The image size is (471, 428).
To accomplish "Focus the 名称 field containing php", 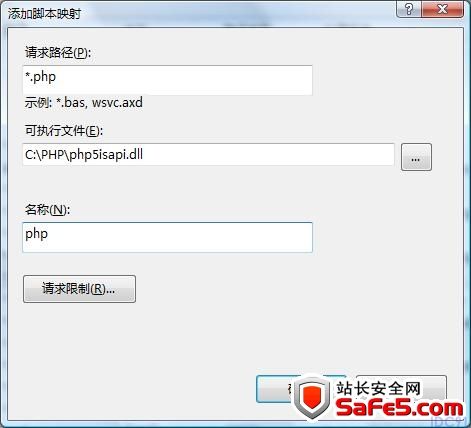I will coord(167,237).
